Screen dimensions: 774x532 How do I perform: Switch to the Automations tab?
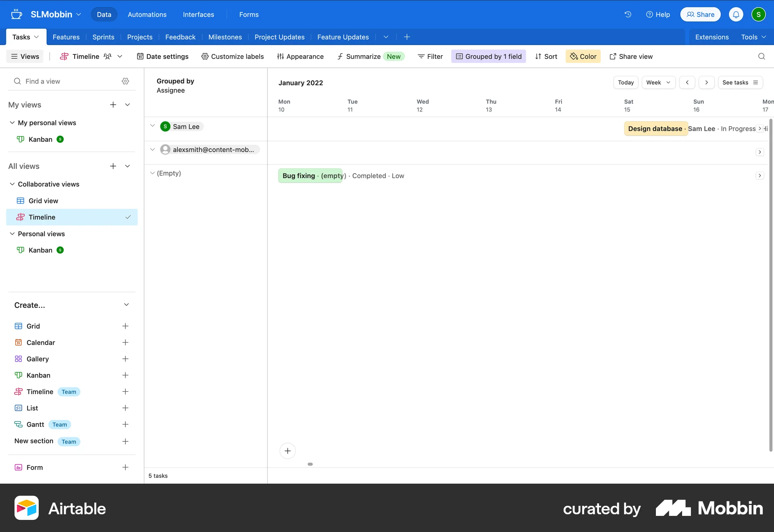[x=147, y=14]
